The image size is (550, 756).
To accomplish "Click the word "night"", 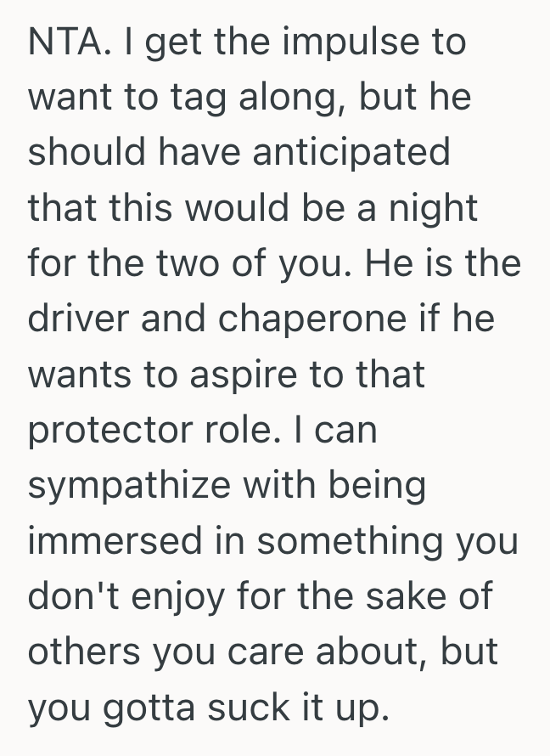I will pyautogui.click(x=434, y=209).
